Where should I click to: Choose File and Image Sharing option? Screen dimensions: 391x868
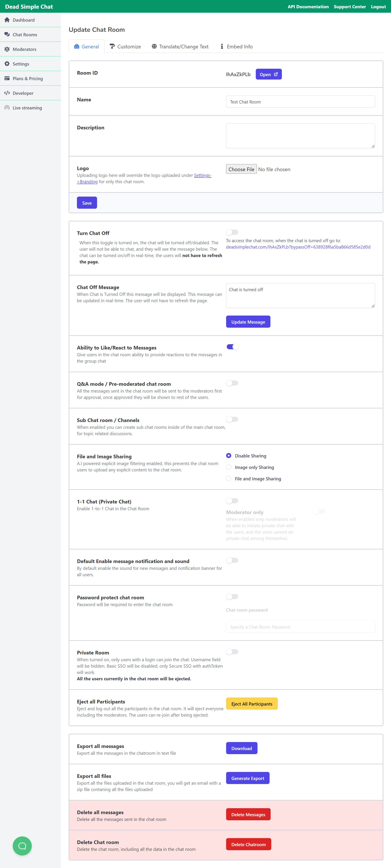[229, 478]
